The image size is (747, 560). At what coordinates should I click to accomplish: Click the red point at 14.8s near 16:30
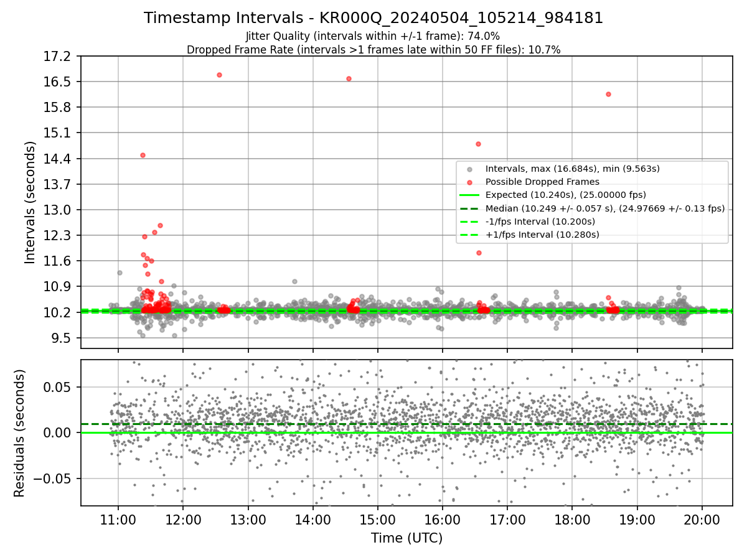pos(478,144)
